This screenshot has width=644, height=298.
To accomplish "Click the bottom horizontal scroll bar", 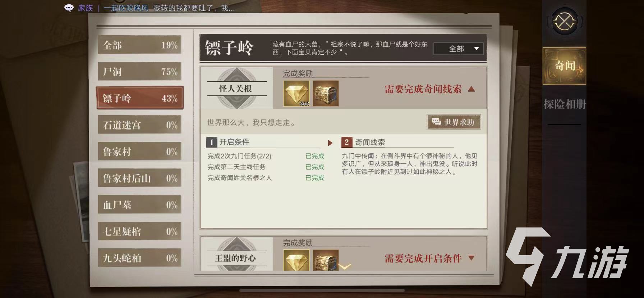I will (x=322, y=290).
